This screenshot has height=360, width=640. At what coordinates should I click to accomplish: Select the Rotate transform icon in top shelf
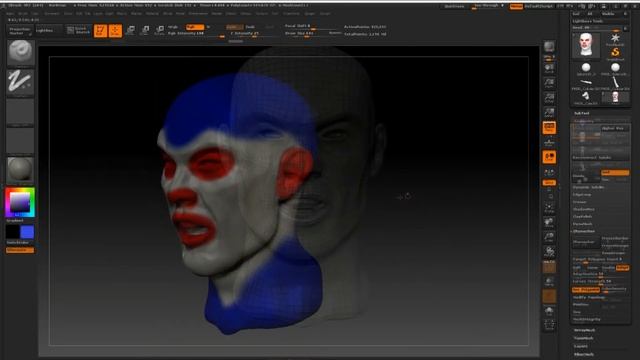pos(160,31)
